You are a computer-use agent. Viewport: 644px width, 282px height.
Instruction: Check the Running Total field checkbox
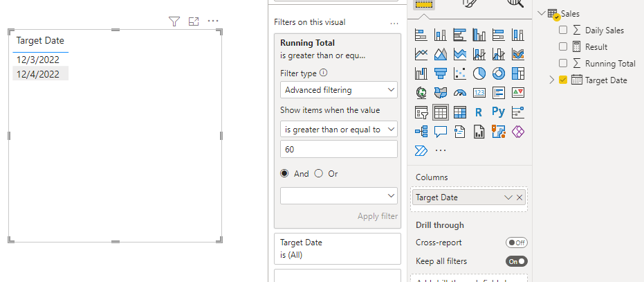click(x=563, y=63)
